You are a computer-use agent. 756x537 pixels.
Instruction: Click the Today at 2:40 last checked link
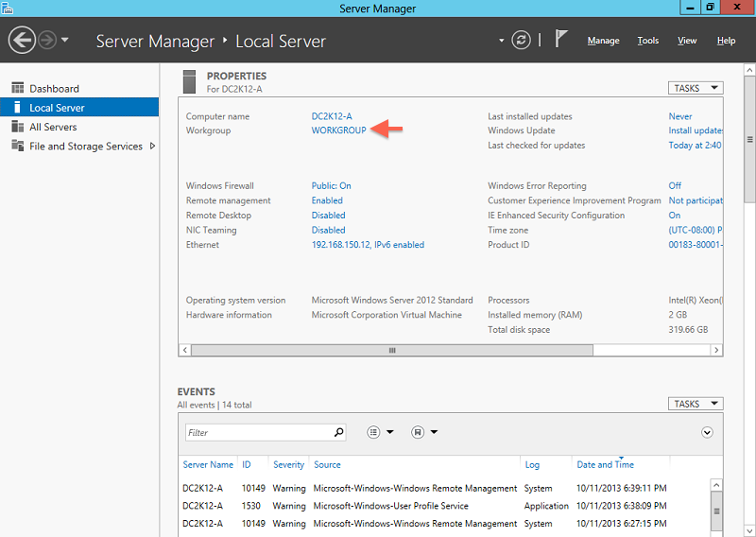[695, 146]
